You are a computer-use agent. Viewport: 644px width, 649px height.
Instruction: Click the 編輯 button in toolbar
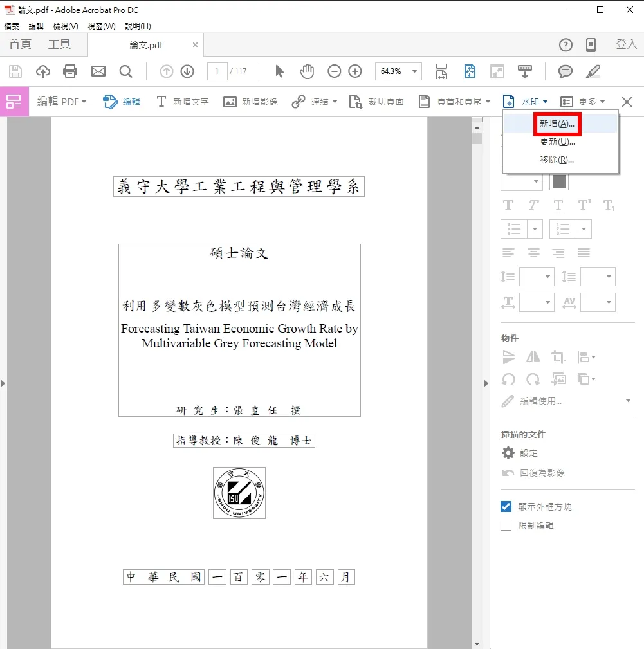pos(121,102)
